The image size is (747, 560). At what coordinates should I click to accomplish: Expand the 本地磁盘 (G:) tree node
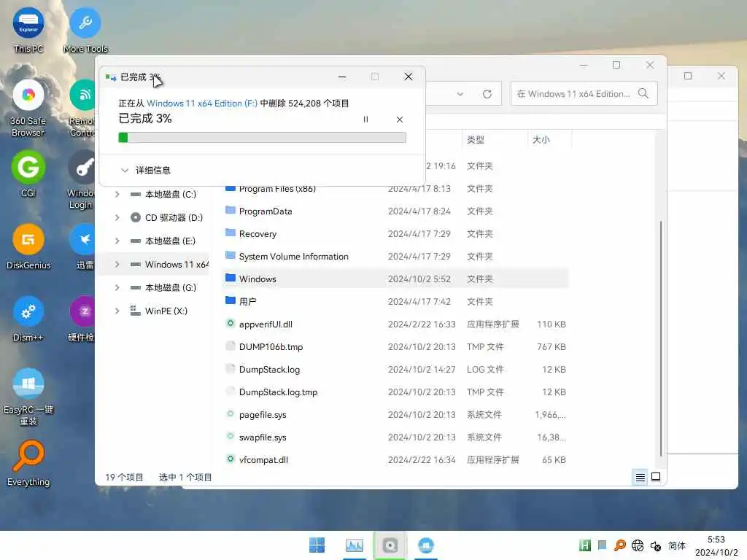point(117,287)
